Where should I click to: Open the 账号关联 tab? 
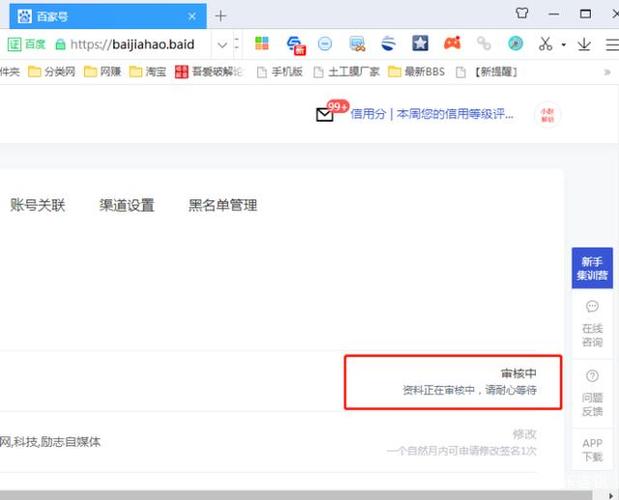(x=37, y=205)
